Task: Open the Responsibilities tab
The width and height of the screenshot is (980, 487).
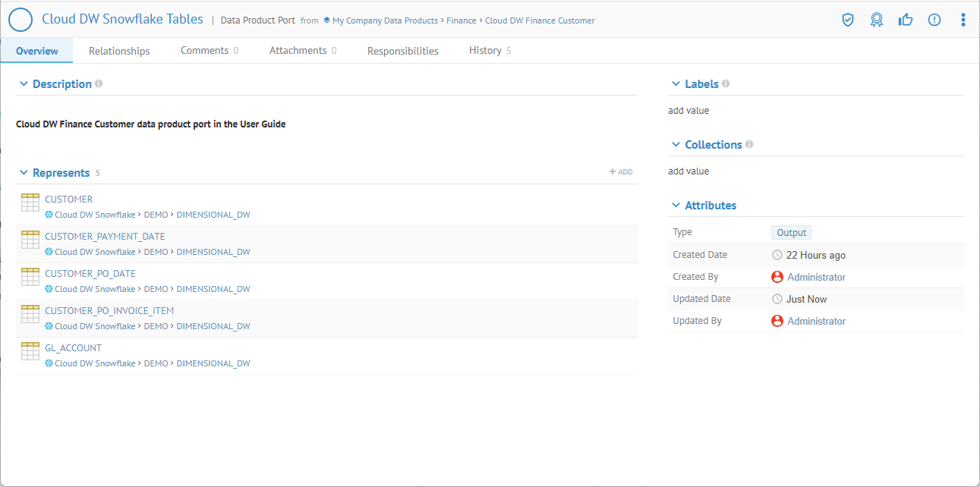Action: (402, 51)
